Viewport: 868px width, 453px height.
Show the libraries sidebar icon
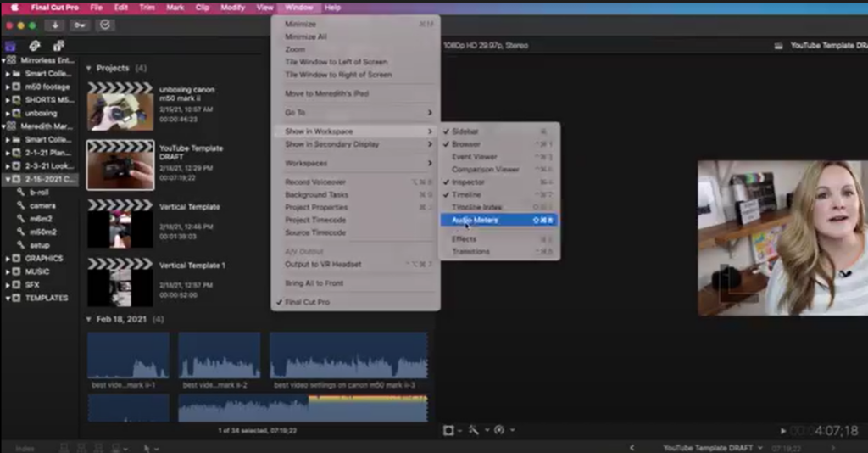tap(10, 46)
